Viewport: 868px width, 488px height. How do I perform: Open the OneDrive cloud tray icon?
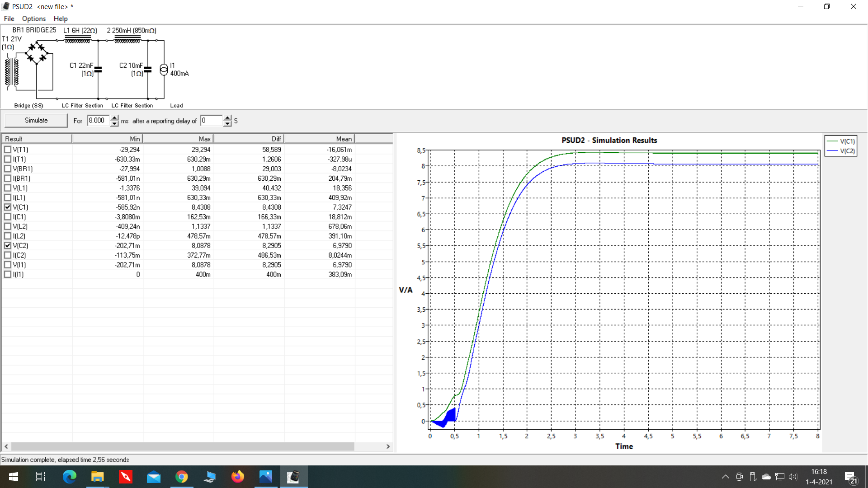tap(766, 477)
